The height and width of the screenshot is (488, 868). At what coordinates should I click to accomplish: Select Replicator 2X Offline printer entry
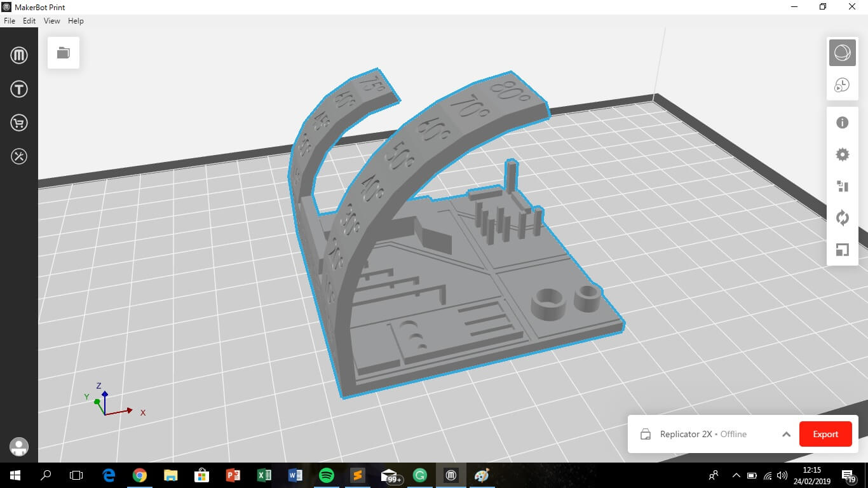pyautogui.click(x=703, y=434)
